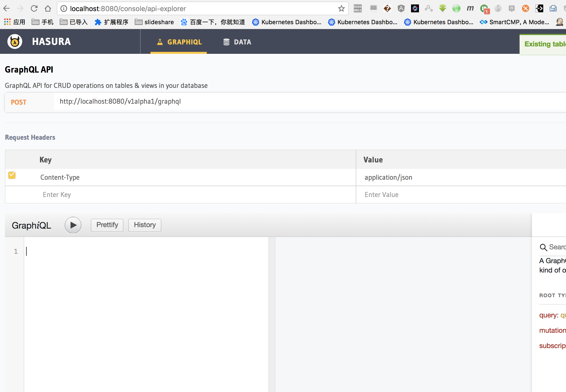Viewport: 566px width, 392px height.
Task: Click the History button in GraphiQL
Action: (145, 225)
